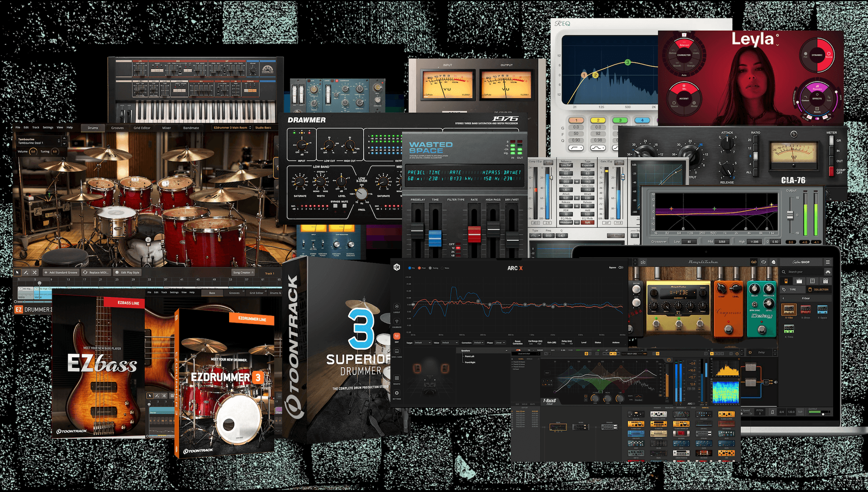The image size is (868, 492).
Task: Click the binoculars icon beside Search gear
Action: pyautogui.click(x=827, y=272)
